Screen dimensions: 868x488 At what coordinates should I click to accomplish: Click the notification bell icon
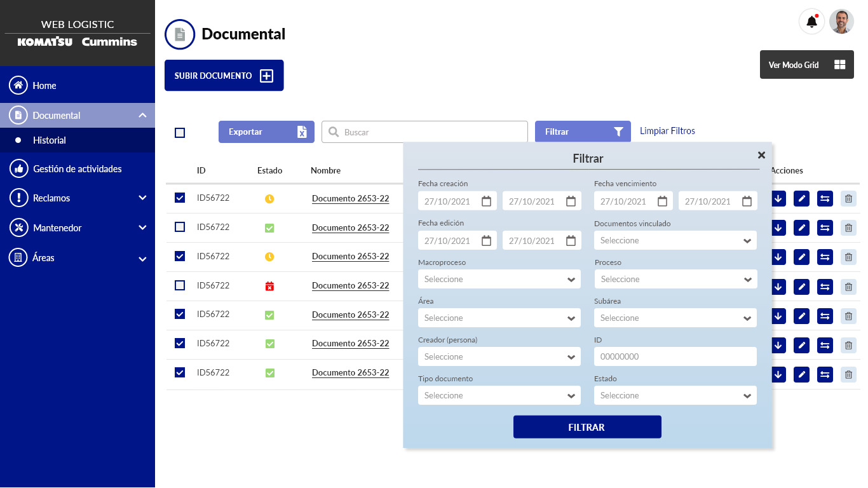[811, 22]
